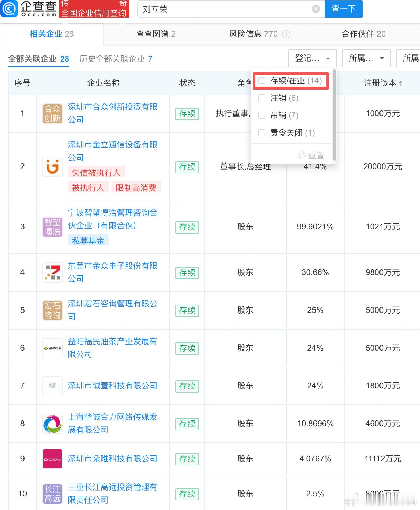
Task: Open 深圳市合众创新投资有限公司 link
Action: pos(113,113)
